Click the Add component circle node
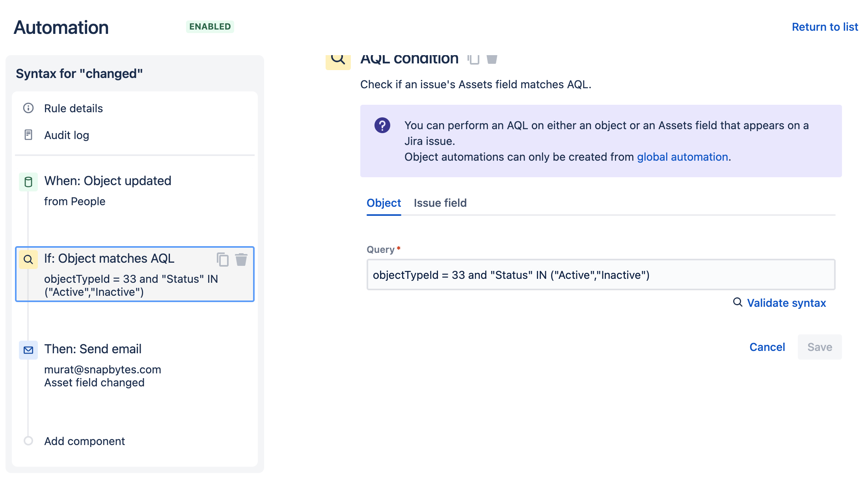The image size is (868, 486). click(28, 441)
